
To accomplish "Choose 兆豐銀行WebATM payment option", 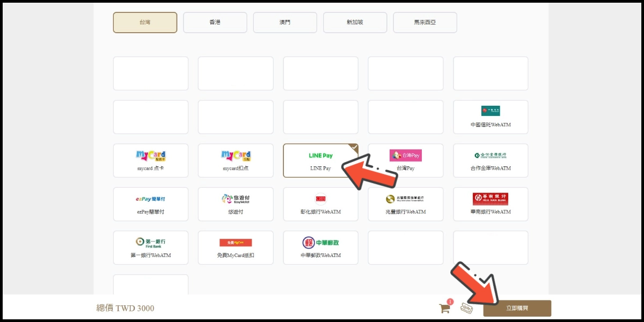I will point(406,204).
